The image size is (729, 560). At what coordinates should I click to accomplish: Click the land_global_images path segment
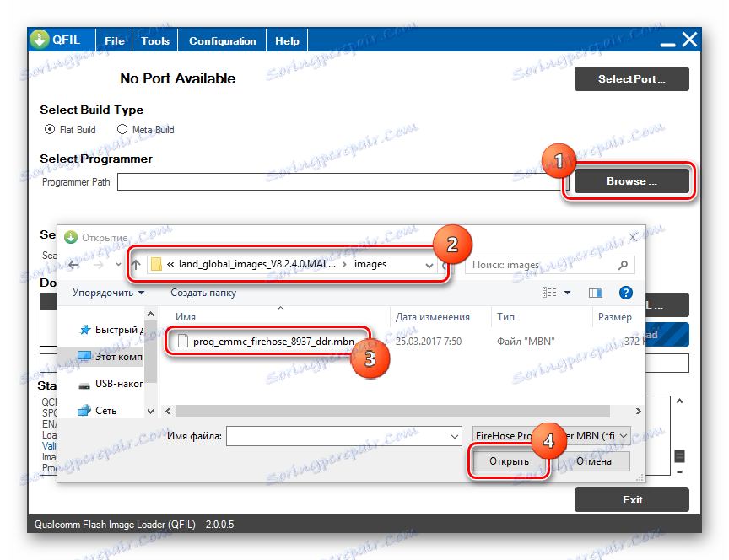257,264
